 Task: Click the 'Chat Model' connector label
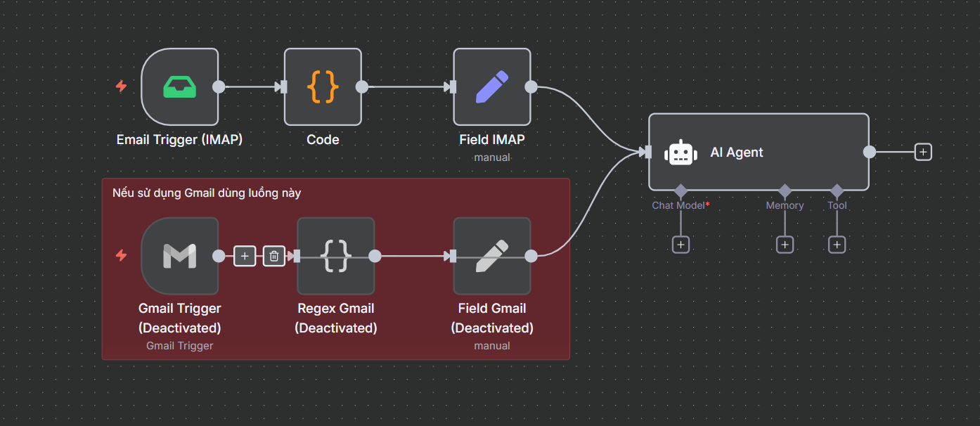point(681,205)
